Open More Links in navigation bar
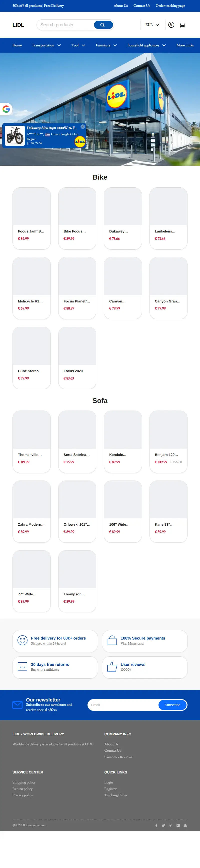Screen dimensions: 200x868 click(185, 45)
